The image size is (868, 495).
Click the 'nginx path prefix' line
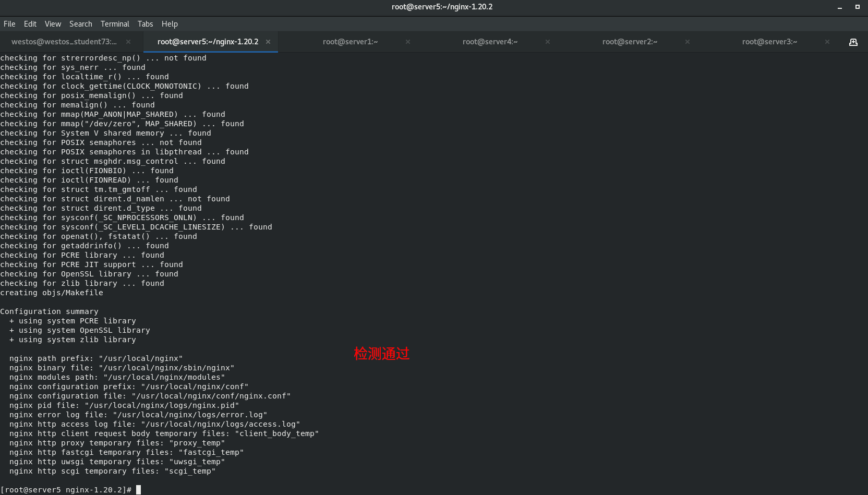point(96,358)
